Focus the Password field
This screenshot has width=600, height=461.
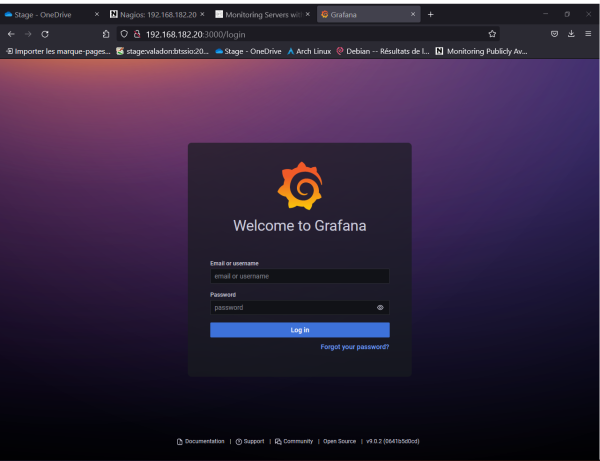coord(300,308)
